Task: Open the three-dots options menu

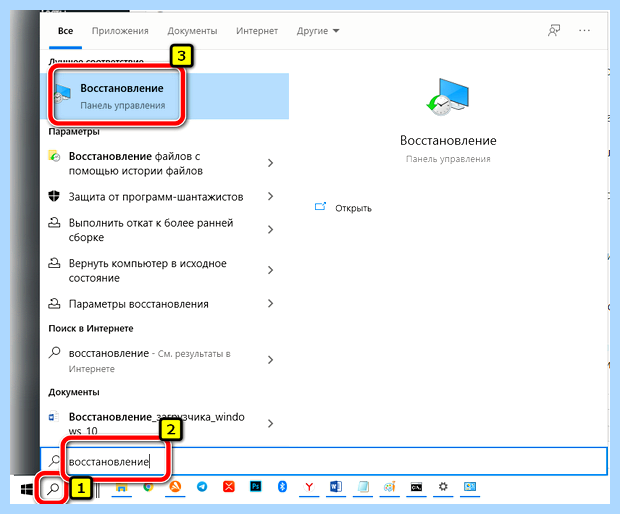Action: pyautogui.click(x=584, y=30)
